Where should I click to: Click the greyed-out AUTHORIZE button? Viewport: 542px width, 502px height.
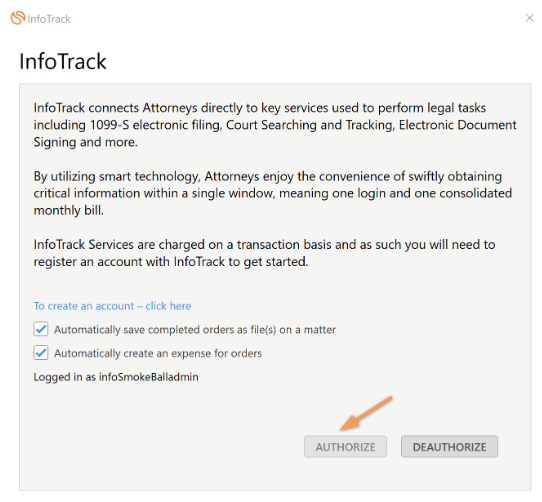click(x=345, y=447)
